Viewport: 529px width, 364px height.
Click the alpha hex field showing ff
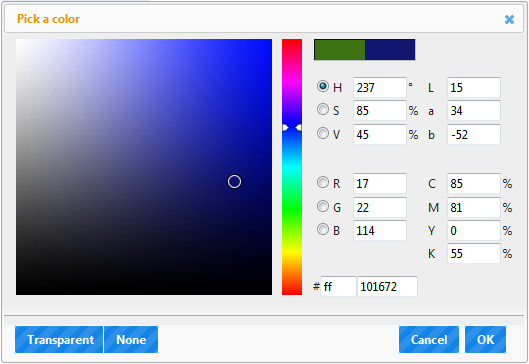click(338, 286)
